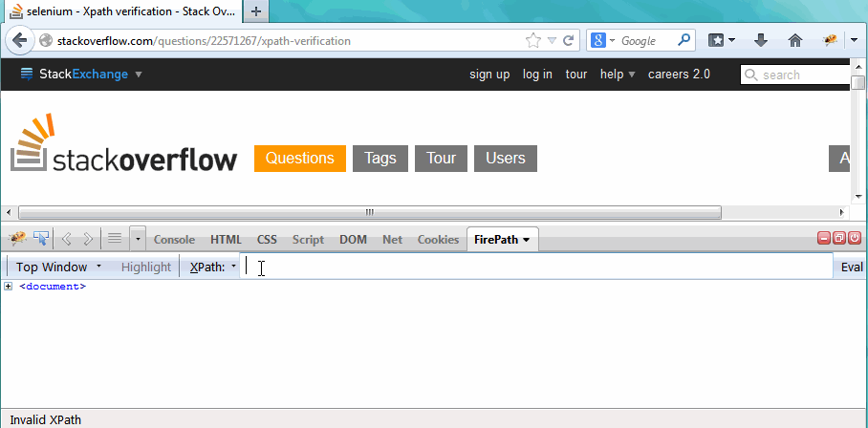Go to the home page icon
Screen dimensions: 868x428
point(795,40)
